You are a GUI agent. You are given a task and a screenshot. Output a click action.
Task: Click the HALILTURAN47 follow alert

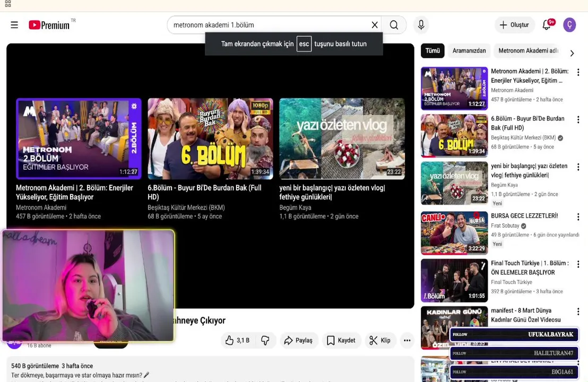[514, 353]
